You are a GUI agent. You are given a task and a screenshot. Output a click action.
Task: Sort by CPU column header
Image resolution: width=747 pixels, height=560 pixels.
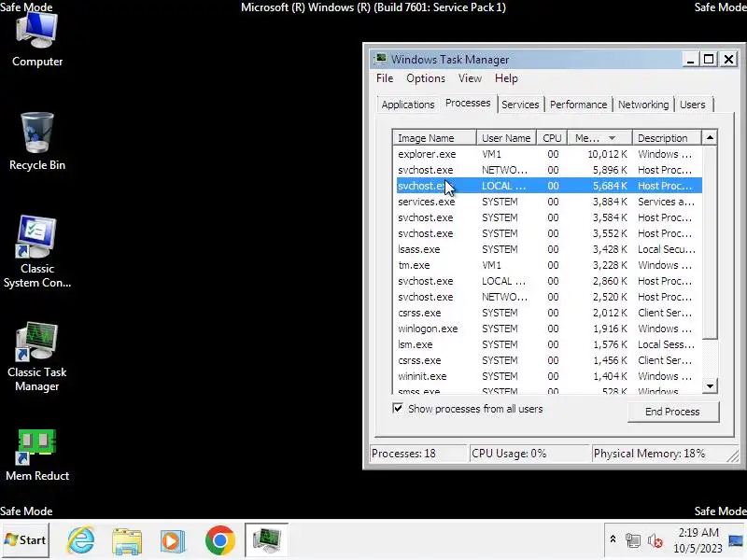click(x=552, y=138)
